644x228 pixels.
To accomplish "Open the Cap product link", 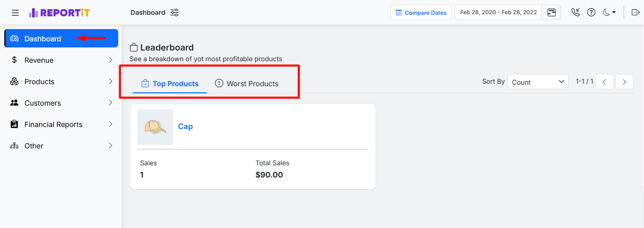I will [x=185, y=126].
